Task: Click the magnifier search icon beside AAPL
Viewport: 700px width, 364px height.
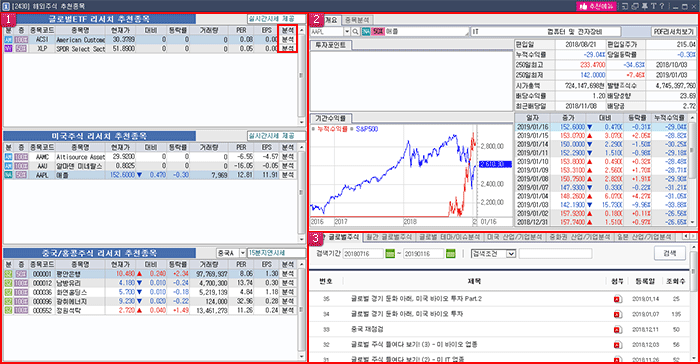Action: tap(355, 32)
